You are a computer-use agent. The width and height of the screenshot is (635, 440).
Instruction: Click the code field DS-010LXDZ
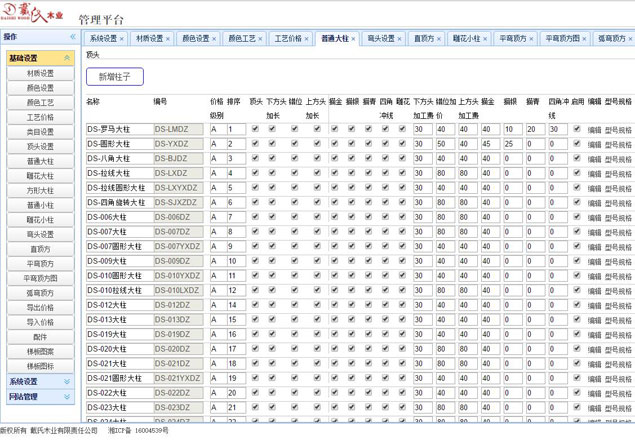[179, 290]
